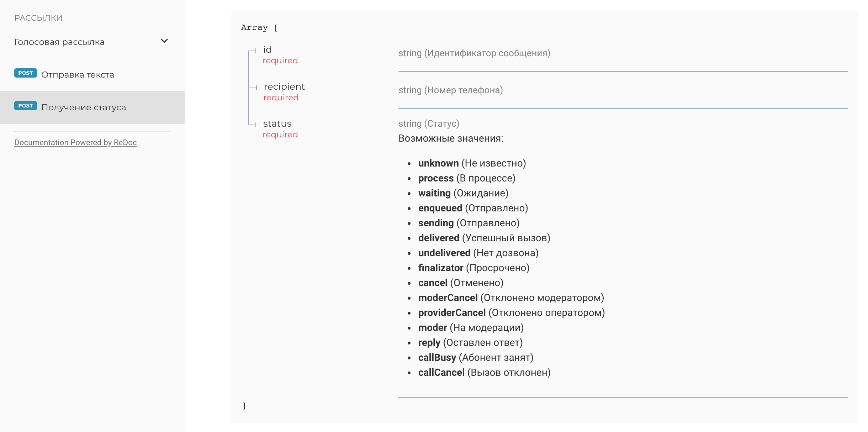Click the delivered status value
The image size is (868, 432).
point(439,238)
